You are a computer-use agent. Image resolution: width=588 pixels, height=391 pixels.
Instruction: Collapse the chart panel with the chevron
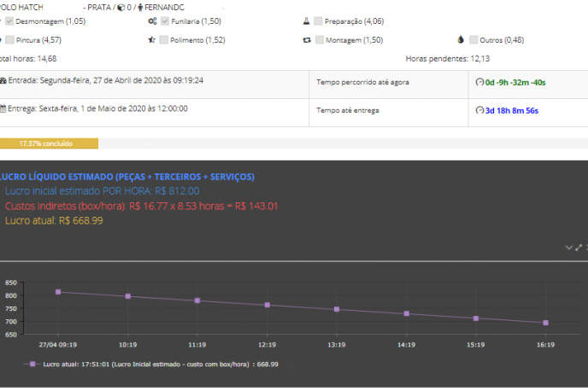click(569, 248)
